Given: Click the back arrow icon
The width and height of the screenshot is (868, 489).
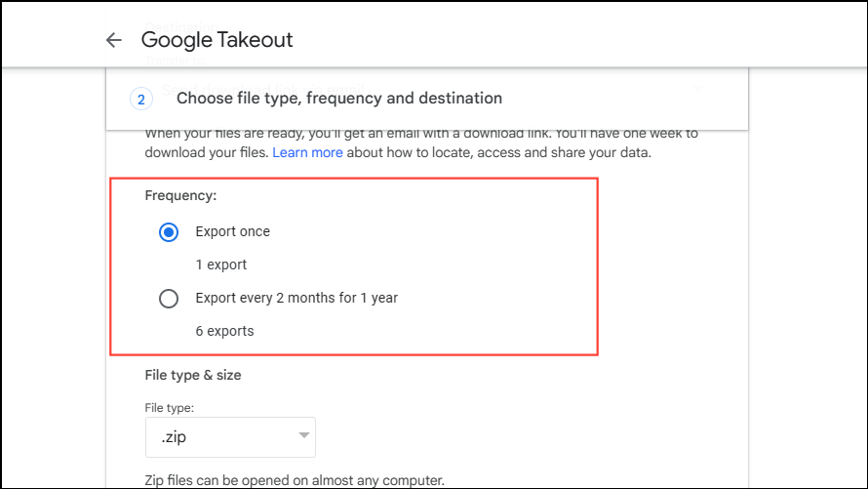Looking at the screenshot, I should 114,40.
